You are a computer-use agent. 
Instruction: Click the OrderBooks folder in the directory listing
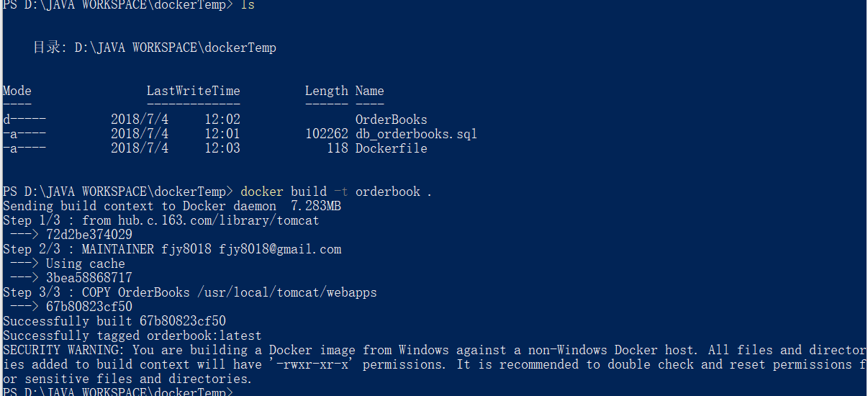[391, 120]
